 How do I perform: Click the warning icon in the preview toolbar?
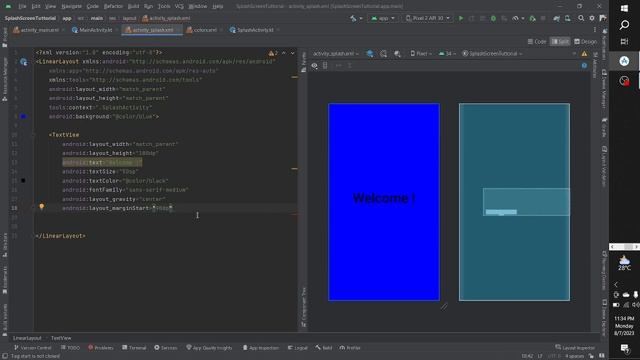pyautogui.click(x=584, y=53)
